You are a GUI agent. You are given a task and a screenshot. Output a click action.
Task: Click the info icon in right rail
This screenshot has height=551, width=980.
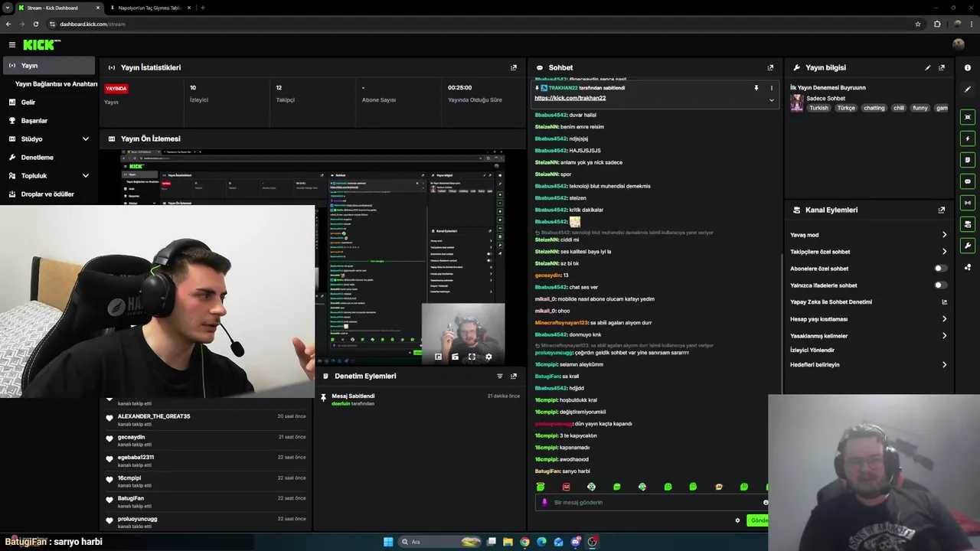point(968,67)
